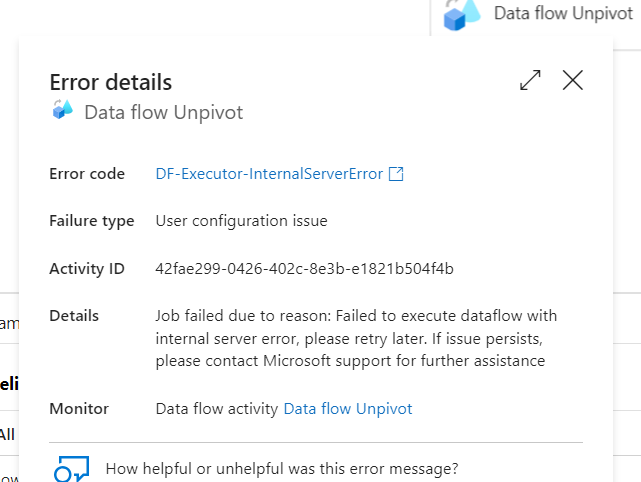The image size is (641, 482).
Task: Close the Error details panel
Action: 573,81
